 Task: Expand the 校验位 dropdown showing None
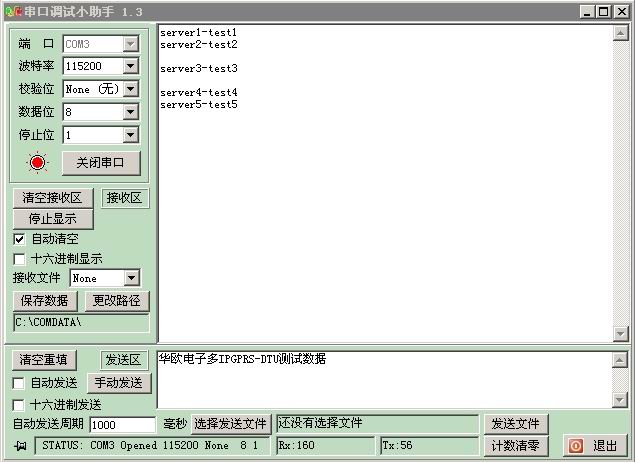[x=130, y=89]
